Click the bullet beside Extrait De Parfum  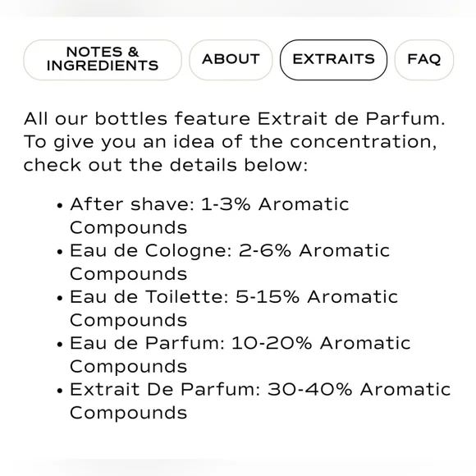[59, 391]
